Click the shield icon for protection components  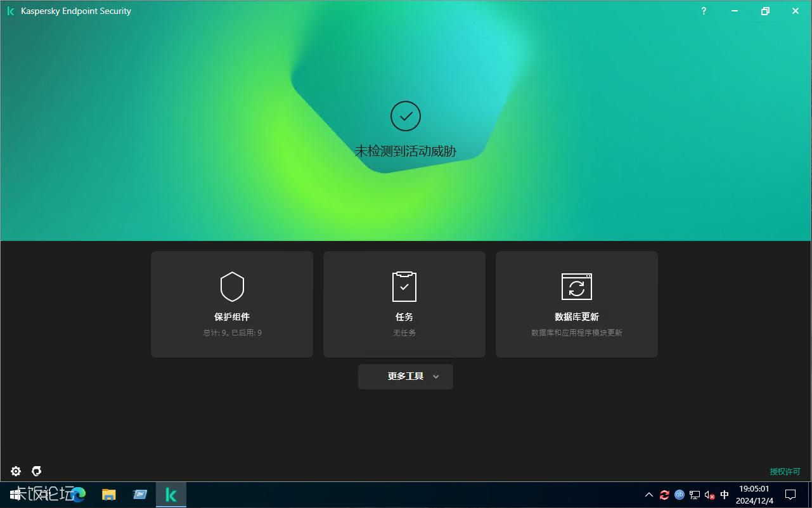tap(232, 287)
